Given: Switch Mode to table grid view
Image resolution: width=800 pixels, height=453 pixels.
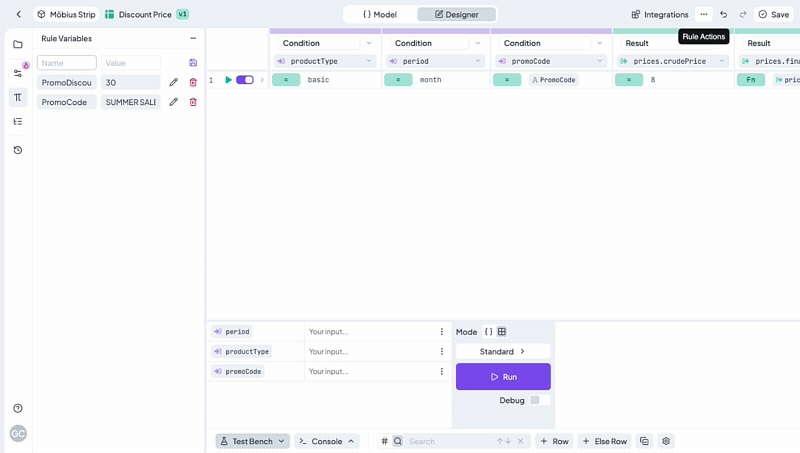Looking at the screenshot, I should [502, 332].
